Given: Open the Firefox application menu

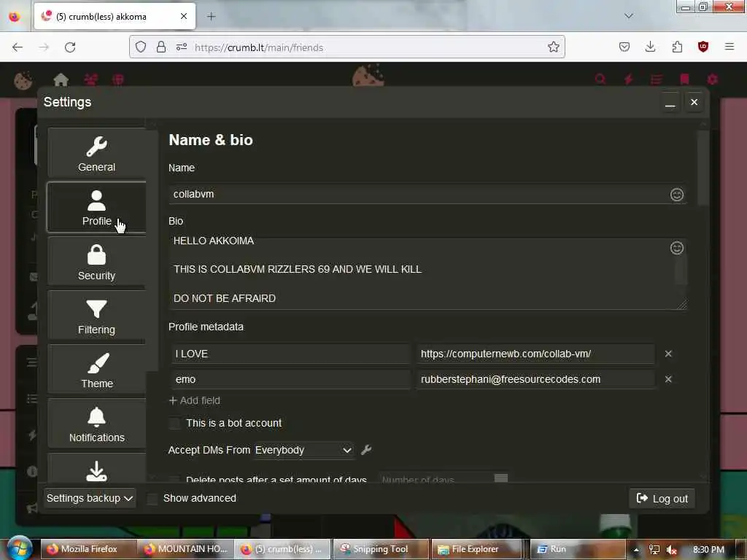Looking at the screenshot, I should 729,47.
